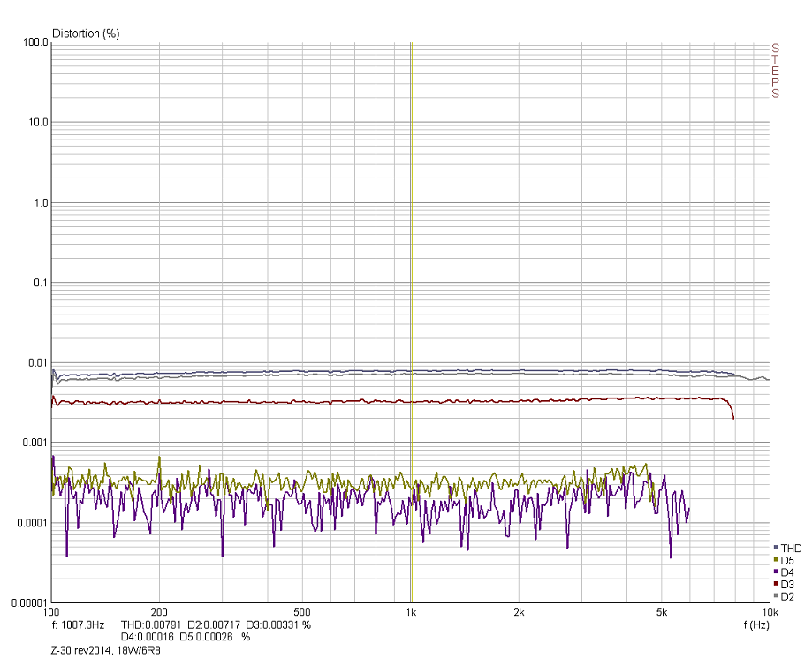Viewport: 812px width, 659px height.
Task: Click the "Z-30 rev2014, 18W/6R8" caption
Action: click(x=106, y=651)
